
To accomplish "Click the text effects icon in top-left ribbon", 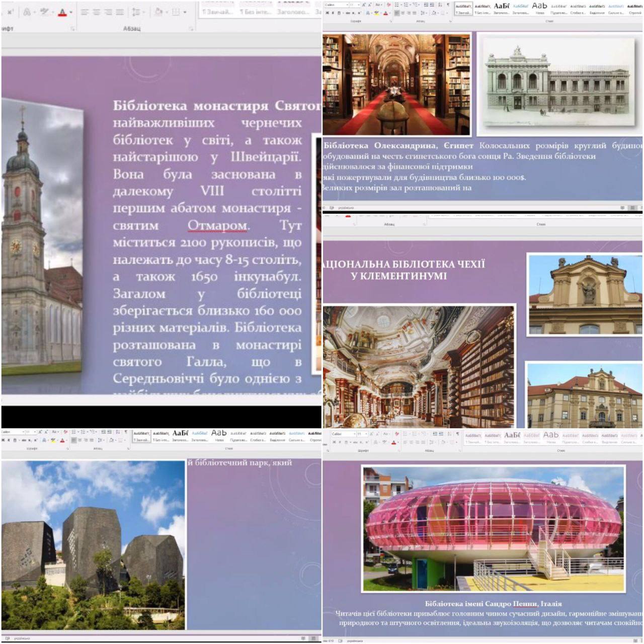I will click(27, 12).
